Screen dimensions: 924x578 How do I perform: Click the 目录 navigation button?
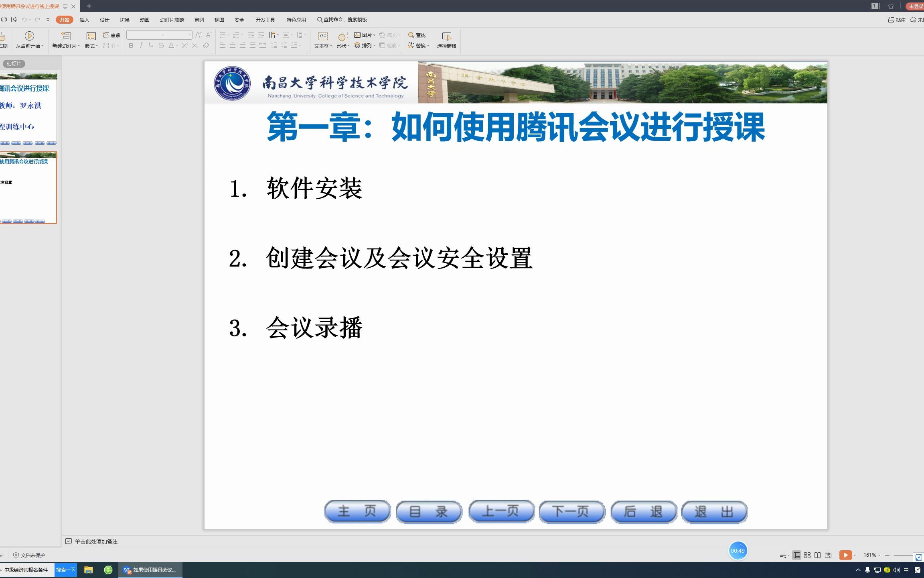coord(428,511)
